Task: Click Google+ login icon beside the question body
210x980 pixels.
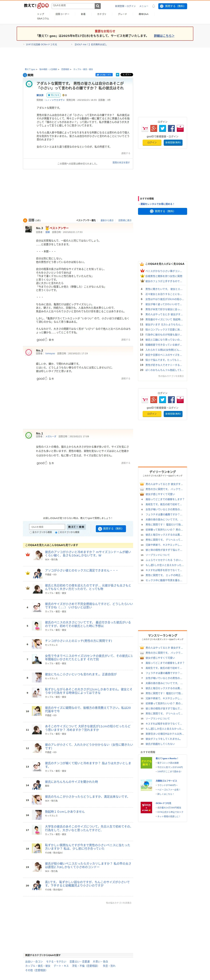Action: coord(154,129)
